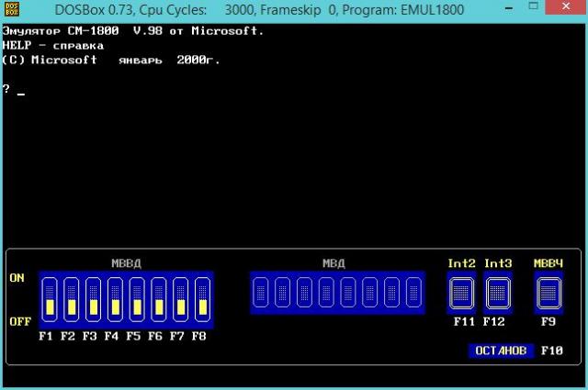The image size is (588, 390).
Task: Click the second МВД indicator lamp
Action: pos(283,294)
